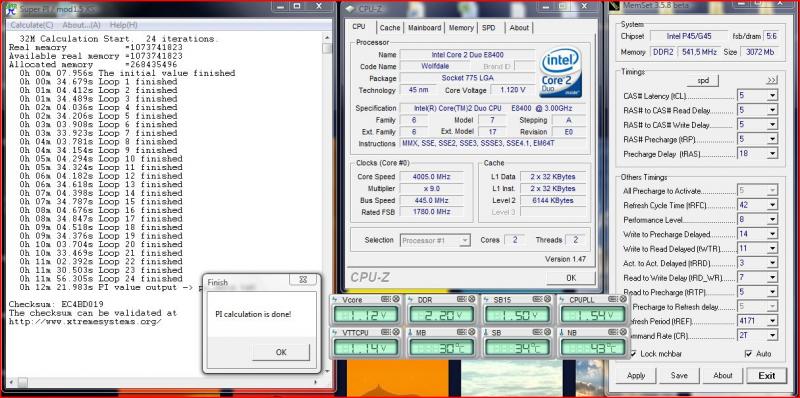This screenshot has width=800, height=398.
Task: Open RAS# to CAS# Read Delay dropdown
Action: click(x=772, y=110)
